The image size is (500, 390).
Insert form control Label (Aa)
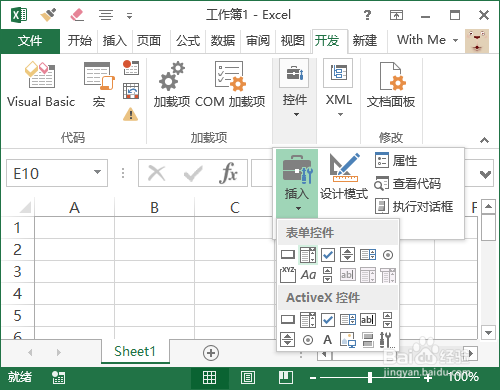pyautogui.click(x=308, y=275)
